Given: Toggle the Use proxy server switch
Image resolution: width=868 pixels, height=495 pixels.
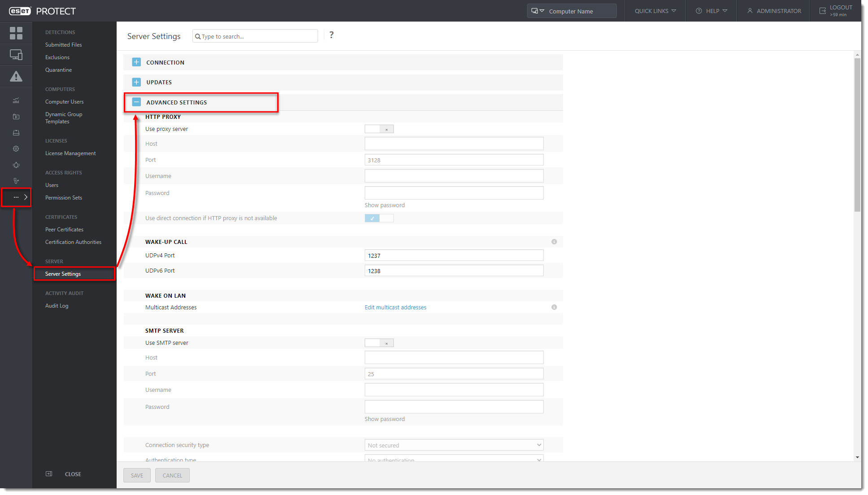Looking at the screenshot, I should (379, 129).
